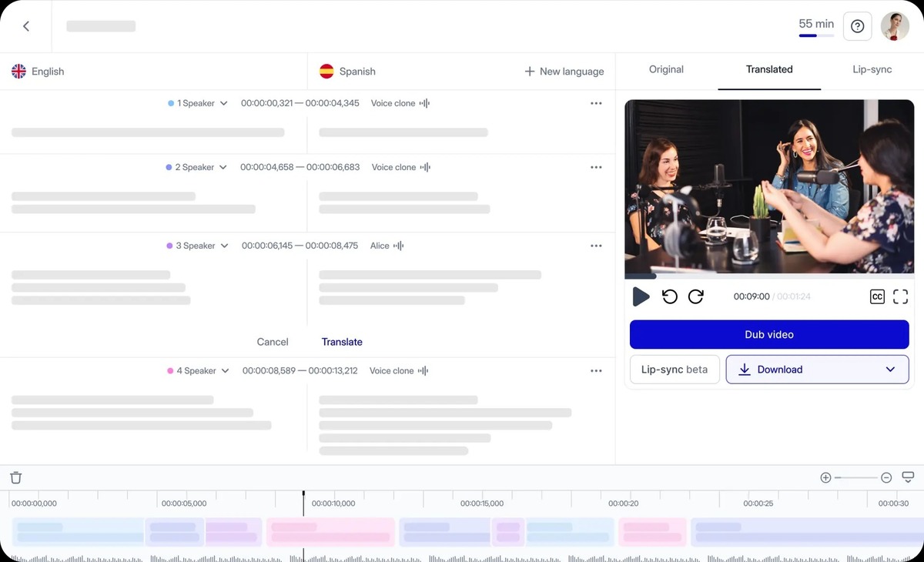
Task: Click the podcast video preview
Action: (x=769, y=186)
